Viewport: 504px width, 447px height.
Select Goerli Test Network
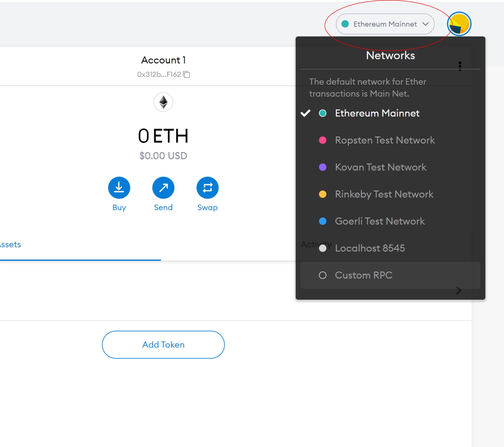point(379,221)
